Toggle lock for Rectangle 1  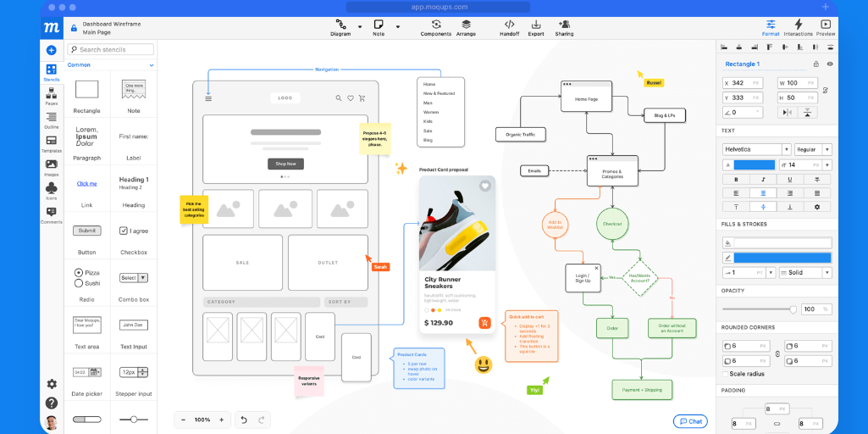[x=816, y=64]
